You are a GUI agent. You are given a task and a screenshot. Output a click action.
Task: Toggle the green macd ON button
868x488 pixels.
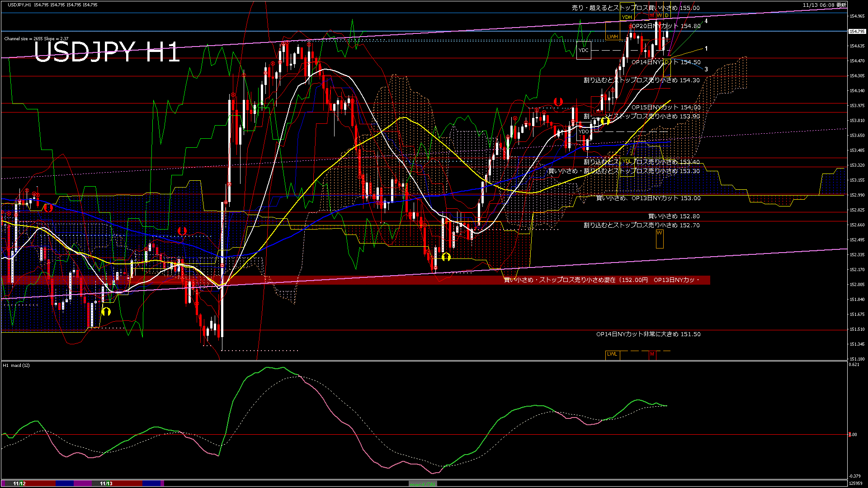click(x=423, y=483)
